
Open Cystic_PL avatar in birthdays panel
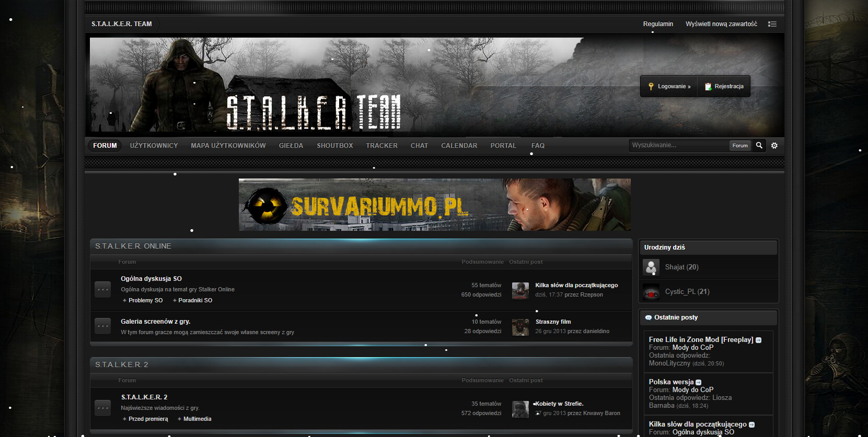point(651,292)
